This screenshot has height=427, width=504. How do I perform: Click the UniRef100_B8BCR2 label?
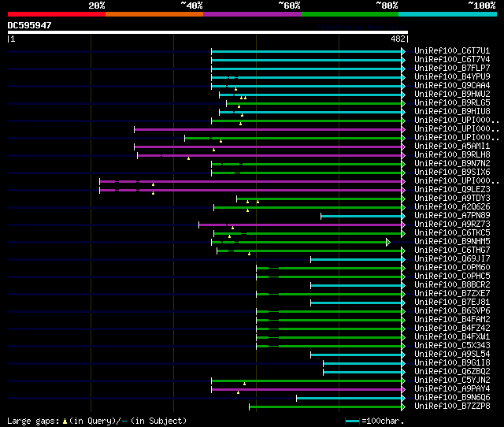[452, 285]
